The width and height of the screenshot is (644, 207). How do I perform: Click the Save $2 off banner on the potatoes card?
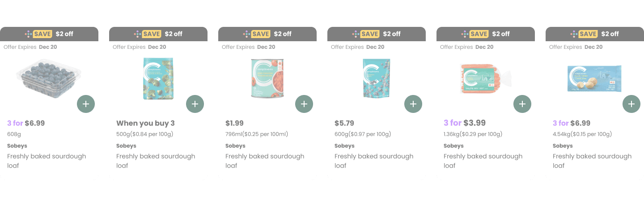595,34
